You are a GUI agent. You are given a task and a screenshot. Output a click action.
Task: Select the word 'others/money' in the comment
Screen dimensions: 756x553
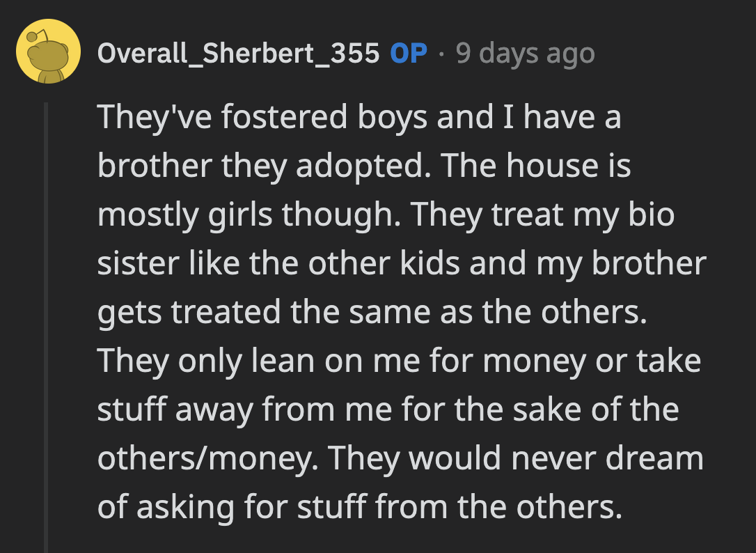click(x=200, y=458)
